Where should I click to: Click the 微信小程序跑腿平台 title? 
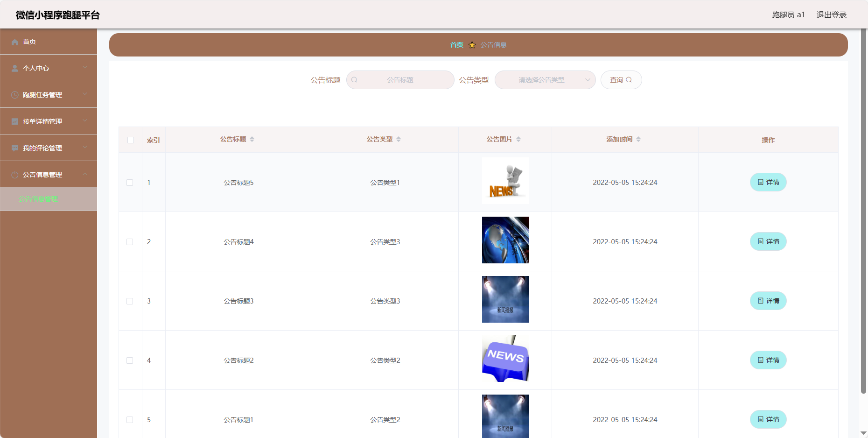[58, 15]
